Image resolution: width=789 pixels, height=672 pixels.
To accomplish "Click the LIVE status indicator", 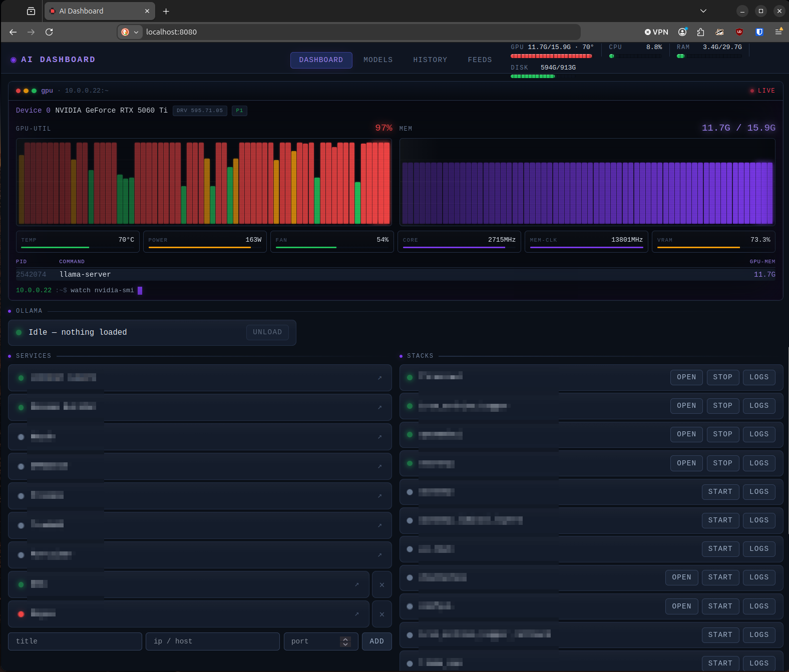I will (x=762, y=91).
